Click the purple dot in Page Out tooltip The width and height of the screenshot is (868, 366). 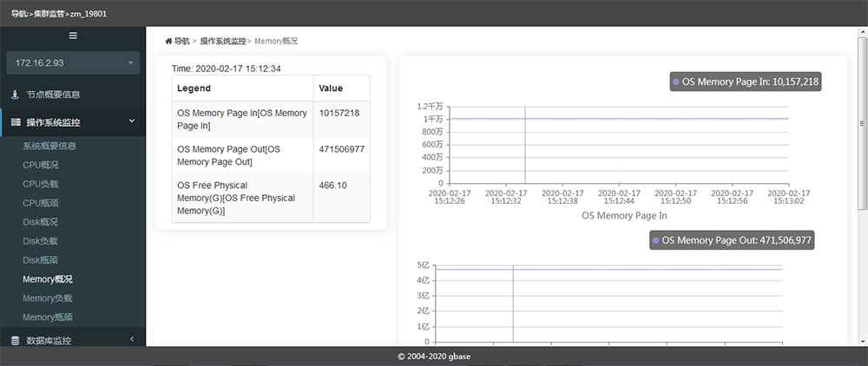655,241
